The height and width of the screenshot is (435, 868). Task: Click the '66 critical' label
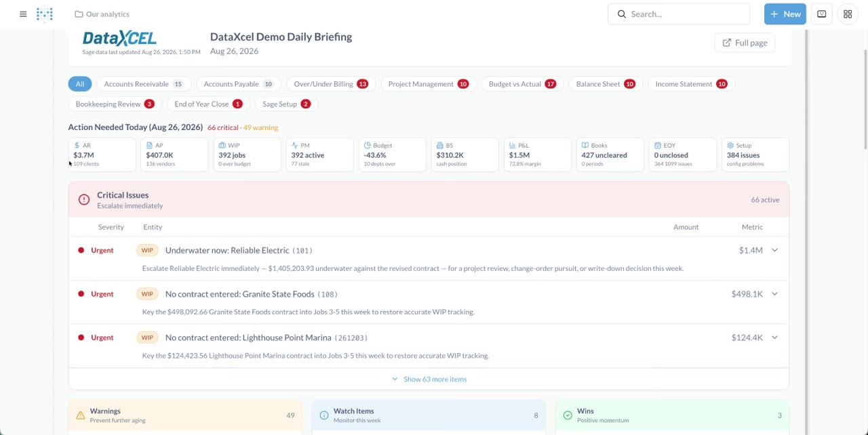[x=223, y=127]
